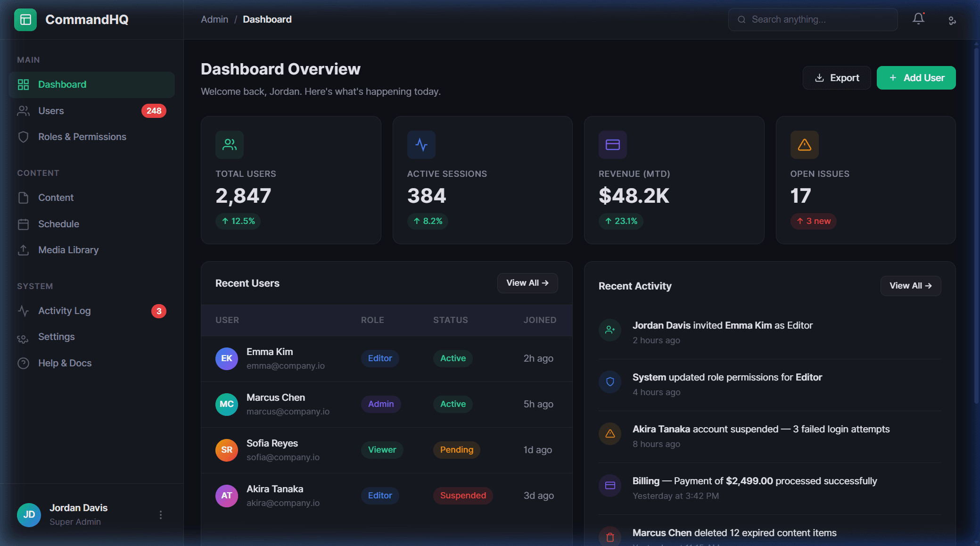Click the CommandHQ logo icon
Screen dimensions: 980x546
tap(25, 20)
